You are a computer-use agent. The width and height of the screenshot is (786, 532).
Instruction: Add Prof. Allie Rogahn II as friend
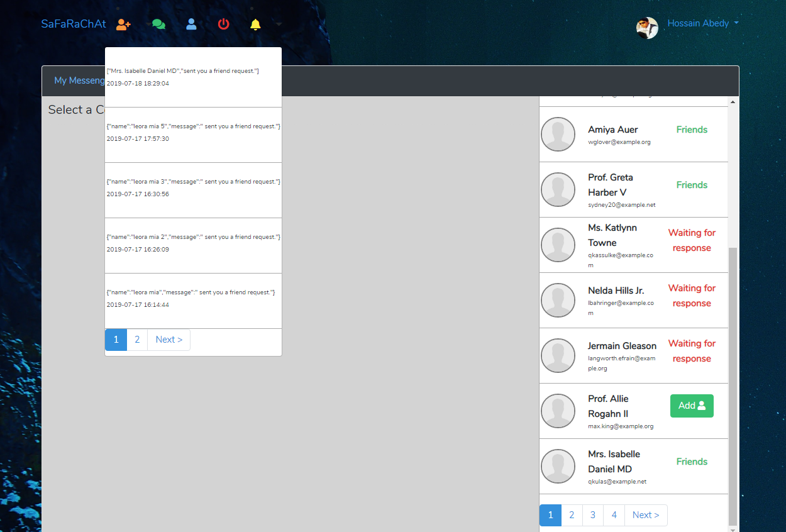[x=692, y=406]
